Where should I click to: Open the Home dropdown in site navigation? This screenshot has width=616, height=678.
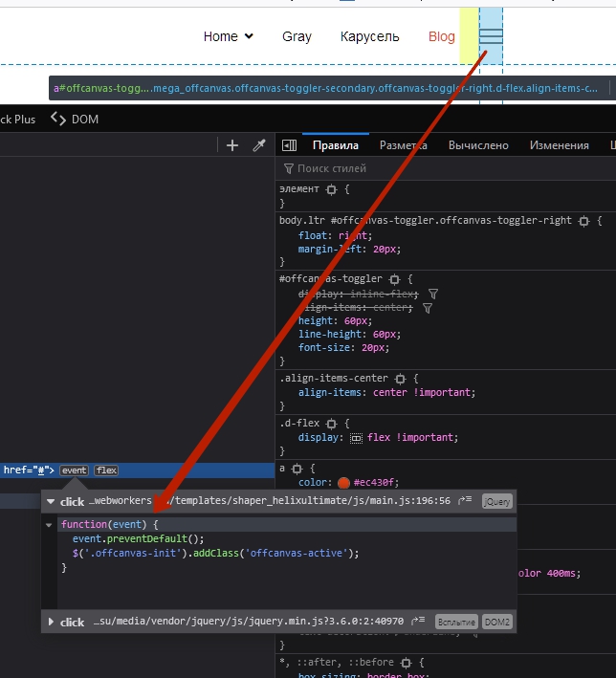pyautogui.click(x=229, y=36)
